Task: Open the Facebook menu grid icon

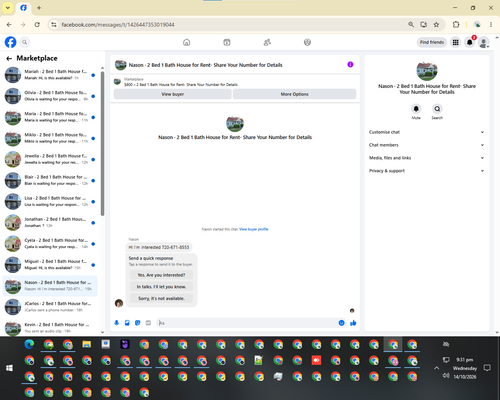Action: pyautogui.click(x=455, y=42)
